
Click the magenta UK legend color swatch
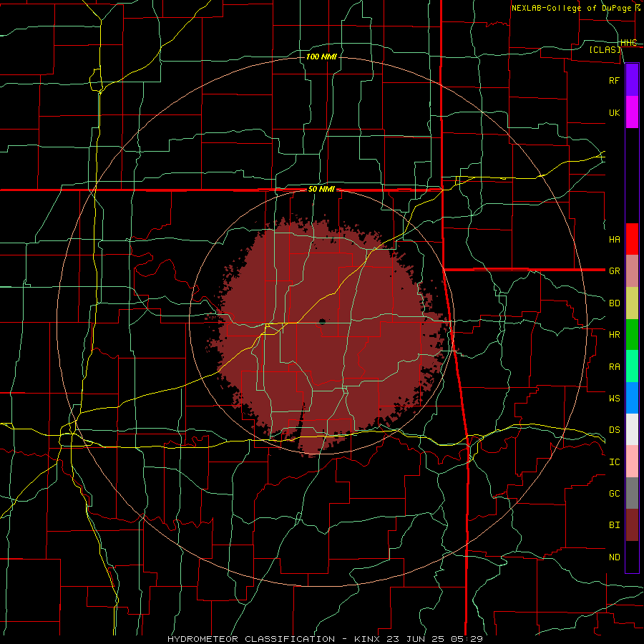[632, 112]
